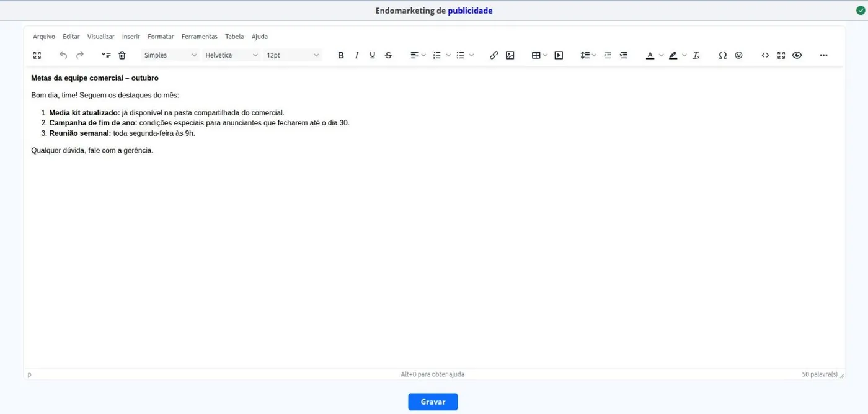This screenshot has width=868, height=414.
Task: Open the Formatar menu
Action: (161, 37)
